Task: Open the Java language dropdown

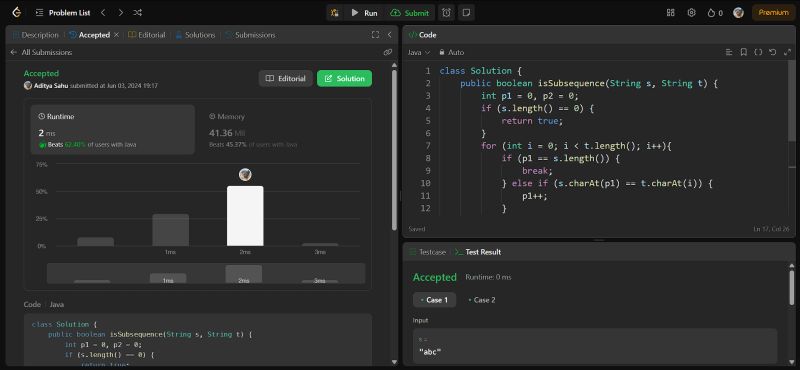Action: (x=419, y=52)
